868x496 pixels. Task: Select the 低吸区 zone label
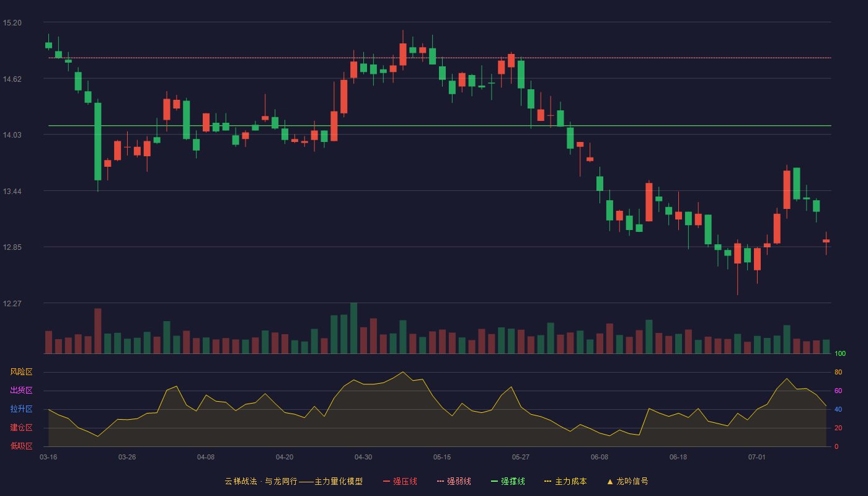[21, 446]
